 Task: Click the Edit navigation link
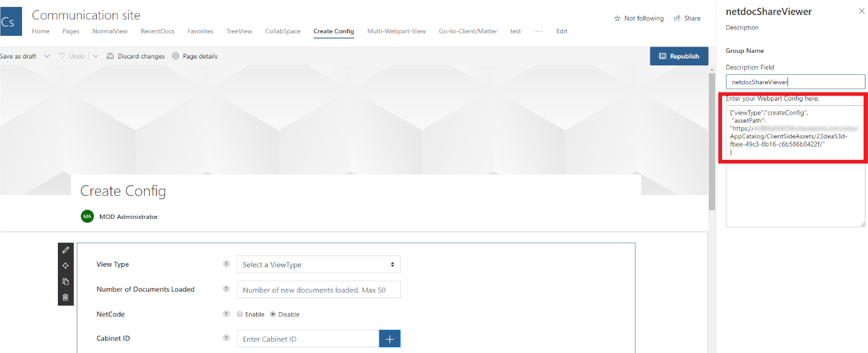[562, 31]
